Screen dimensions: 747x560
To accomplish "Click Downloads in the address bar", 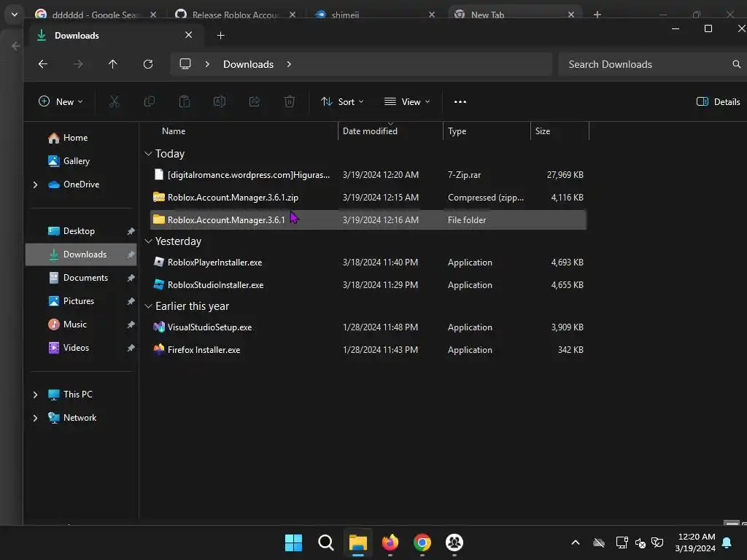I will pyautogui.click(x=248, y=64).
